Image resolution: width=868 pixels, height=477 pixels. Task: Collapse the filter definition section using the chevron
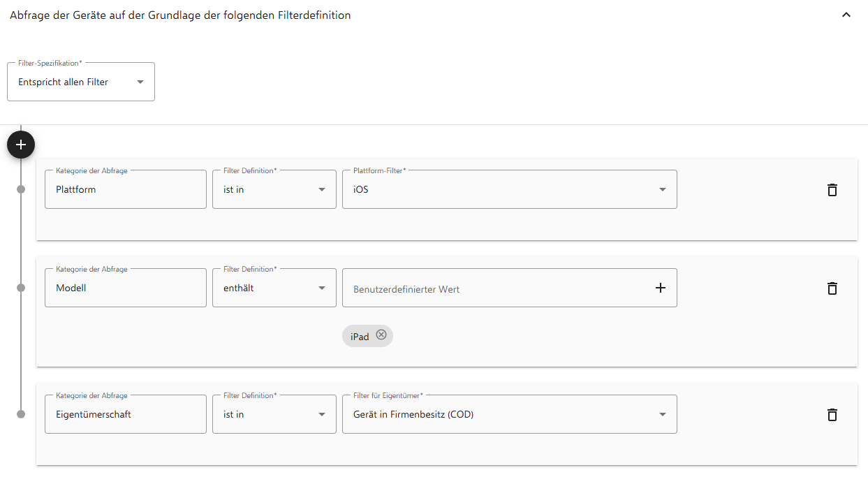tap(846, 15)
